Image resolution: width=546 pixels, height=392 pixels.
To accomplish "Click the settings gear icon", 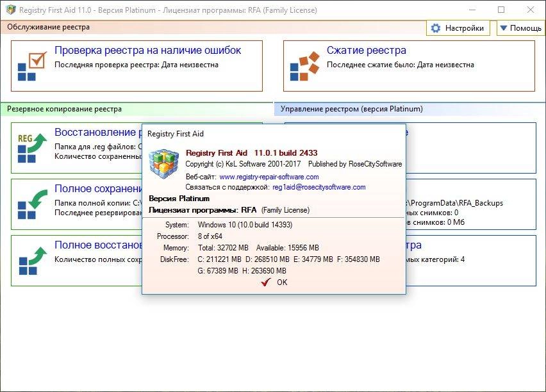I will 436,28.
